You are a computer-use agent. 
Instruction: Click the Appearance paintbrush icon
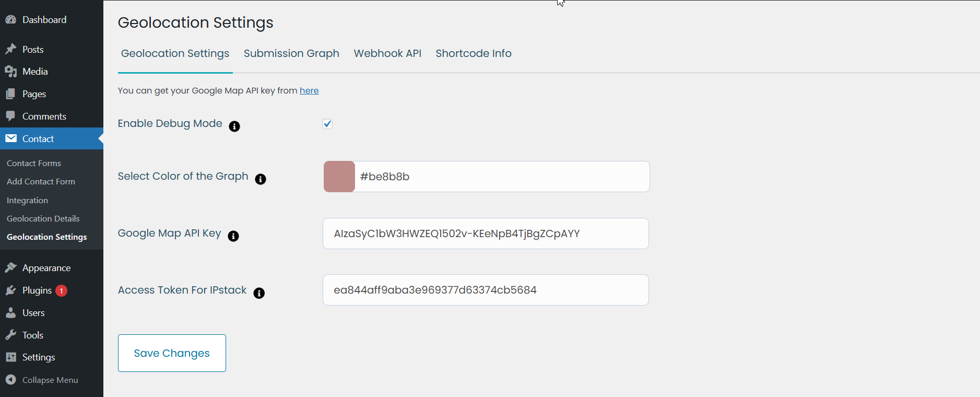[x=10, y=268]
